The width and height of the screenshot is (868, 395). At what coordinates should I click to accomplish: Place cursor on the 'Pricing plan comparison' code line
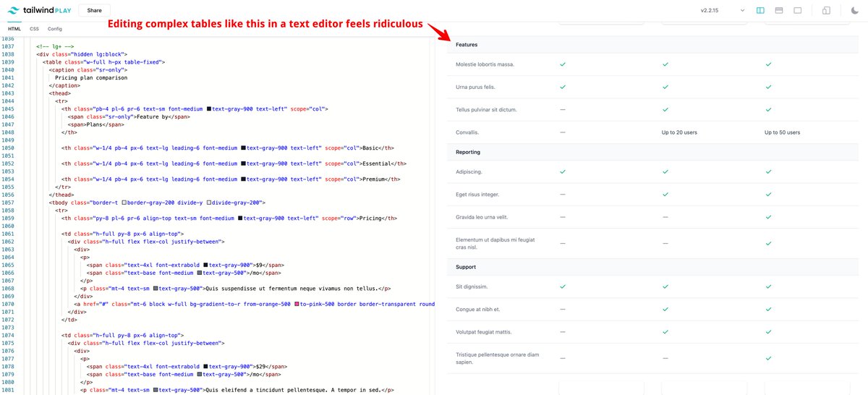91,77
